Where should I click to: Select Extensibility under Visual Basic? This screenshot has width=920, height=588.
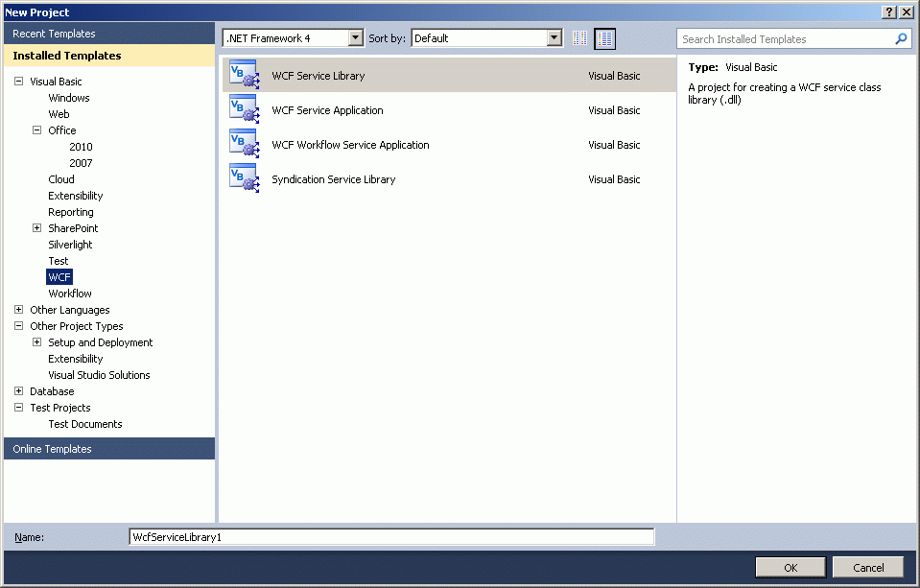point(75,196)
